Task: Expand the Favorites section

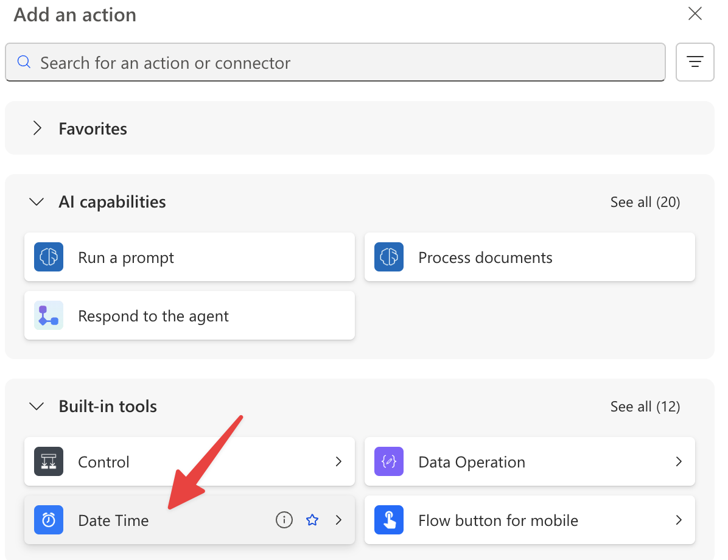Action: 38,128
